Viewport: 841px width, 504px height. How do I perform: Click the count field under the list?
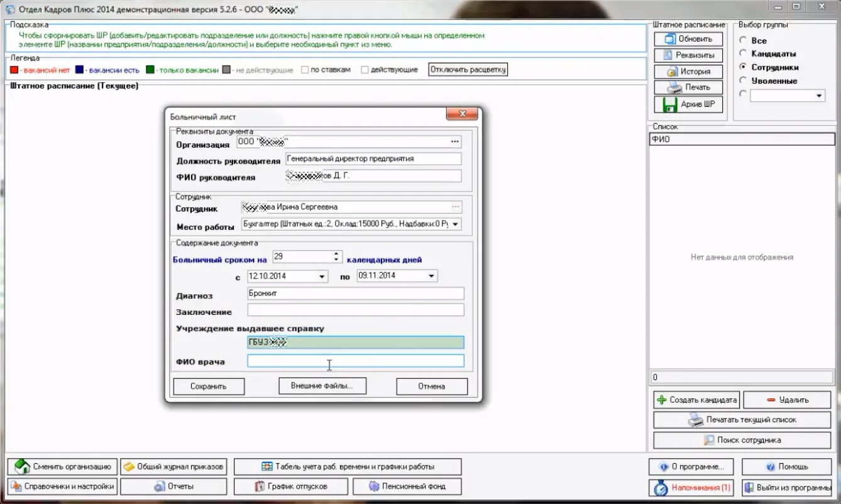[x=742, y=377]
